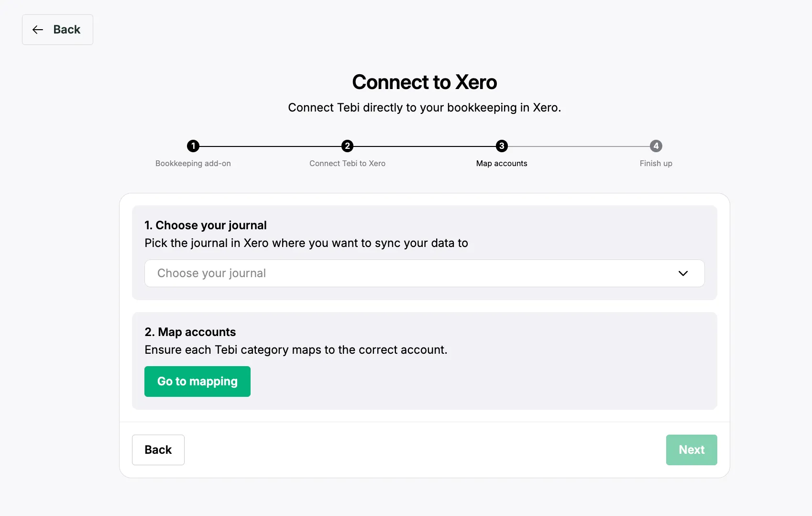Click the '1. Choose your journal' section heading
This screenshot has width=812, height=516.
coord(206,225)
